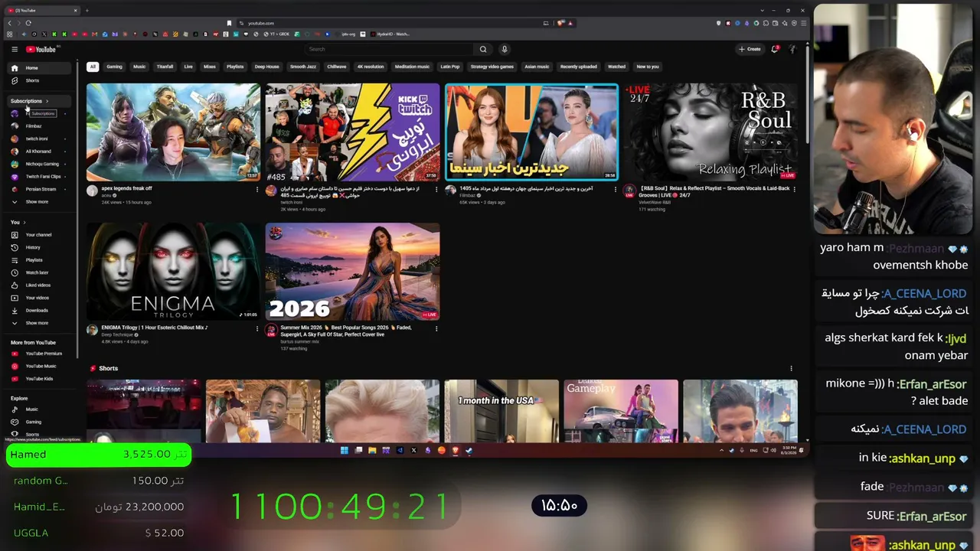This screenshot has height=551, width=980.
Task: Expand subscriptions with Show more
Action: (38, 202)
